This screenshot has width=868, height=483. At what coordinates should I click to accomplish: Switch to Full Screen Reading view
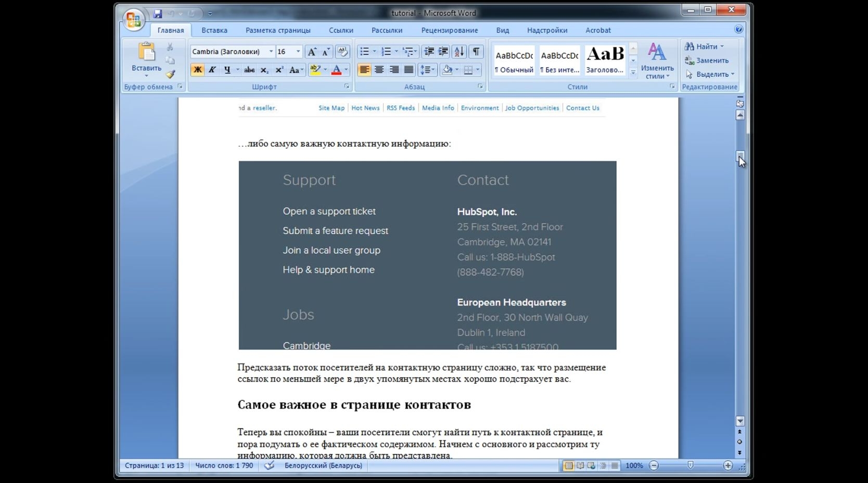pos(580,466)
